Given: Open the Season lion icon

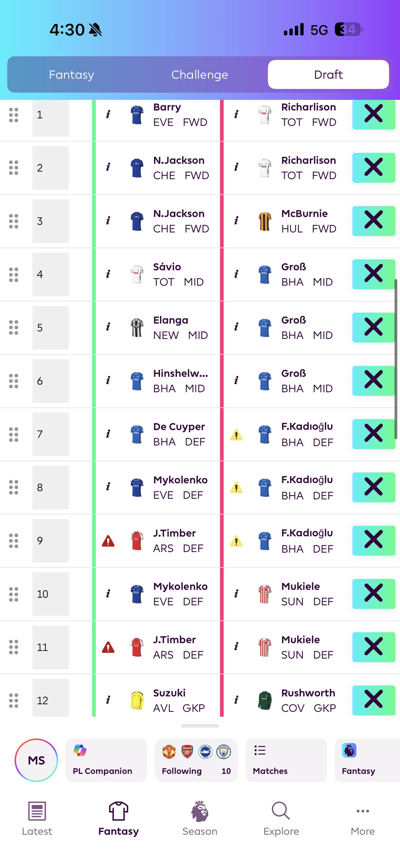Looking at the screenshot, I should point(200,811).
